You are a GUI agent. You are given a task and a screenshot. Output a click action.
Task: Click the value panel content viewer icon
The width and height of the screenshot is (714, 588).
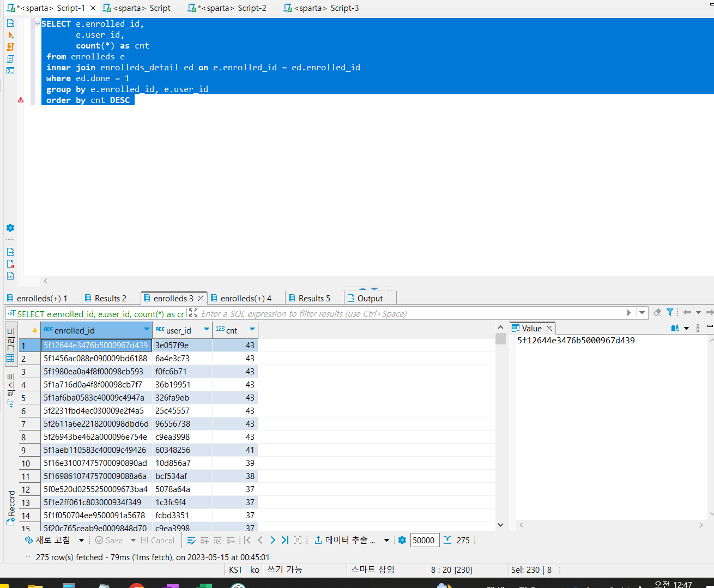675,328
